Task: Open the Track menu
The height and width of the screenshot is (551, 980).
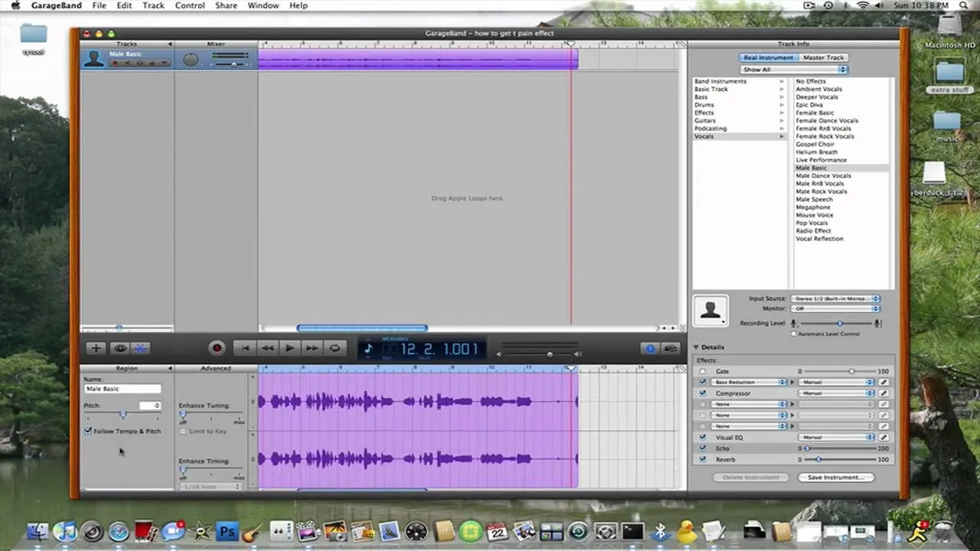Action: tap(153, 5)
